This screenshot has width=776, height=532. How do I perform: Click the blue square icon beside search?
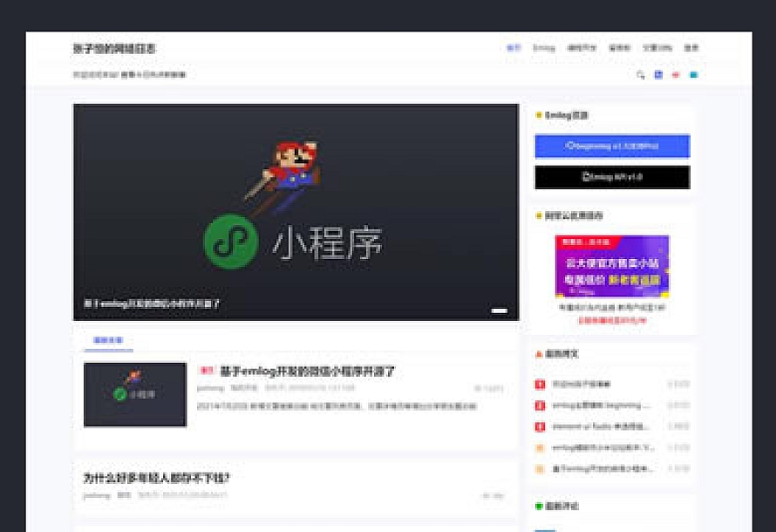click(658, 75)
